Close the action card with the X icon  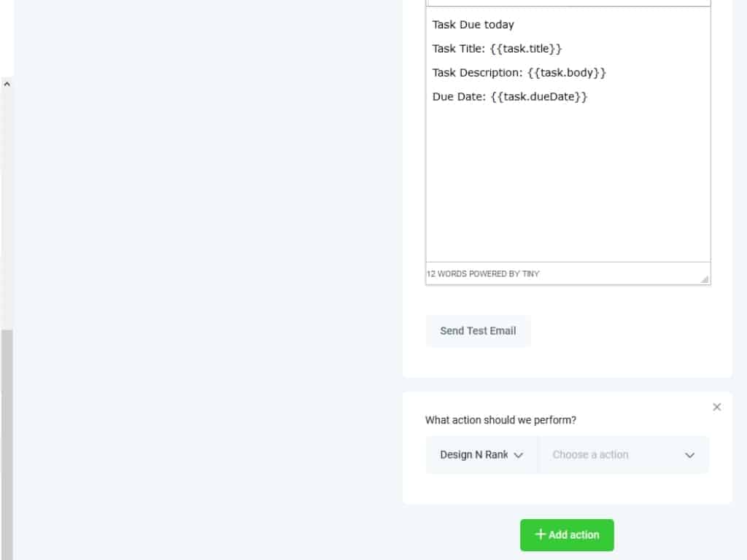click(x=717, y=407)
